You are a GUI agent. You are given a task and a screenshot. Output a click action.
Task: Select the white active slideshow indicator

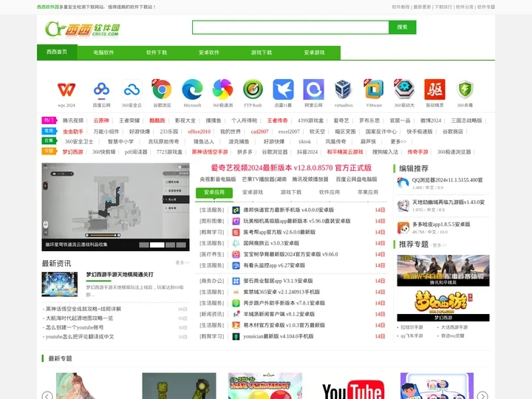point(157,245)
